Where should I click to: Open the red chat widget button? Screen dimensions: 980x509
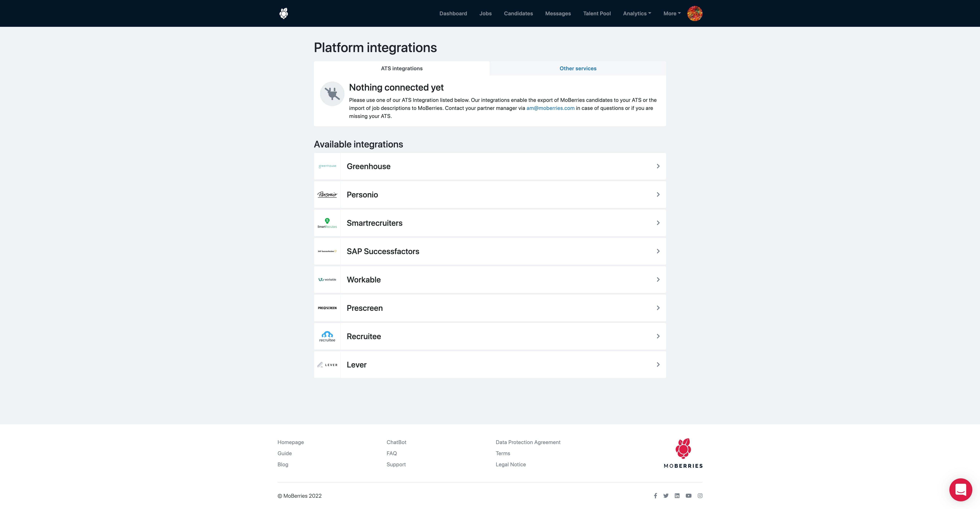point(960,490)
